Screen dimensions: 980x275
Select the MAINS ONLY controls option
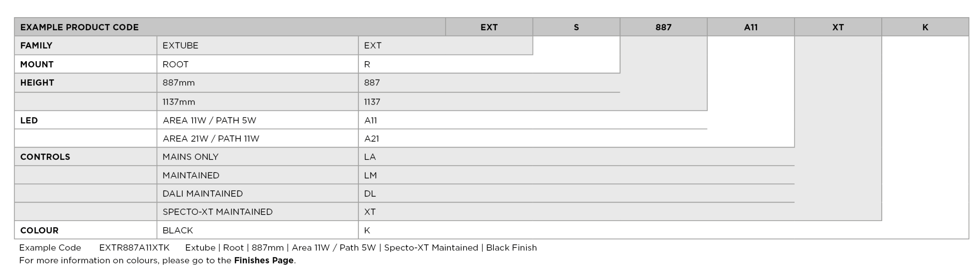point(190,157)
